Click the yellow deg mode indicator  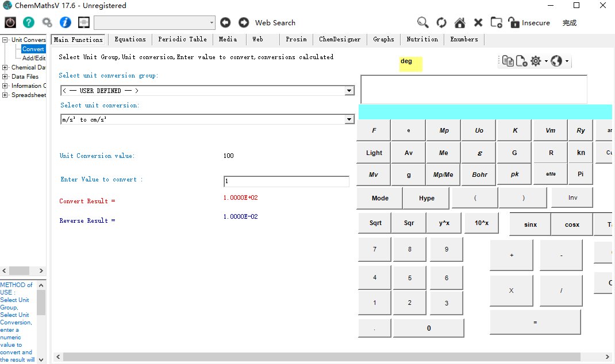pyautogui.click(x=410, y=64)
